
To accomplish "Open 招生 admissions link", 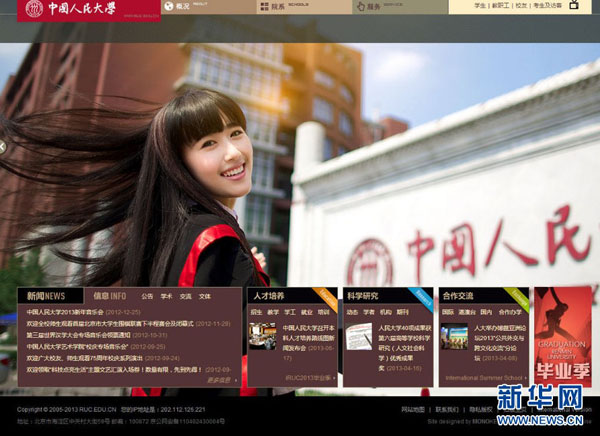I will 256,312.
